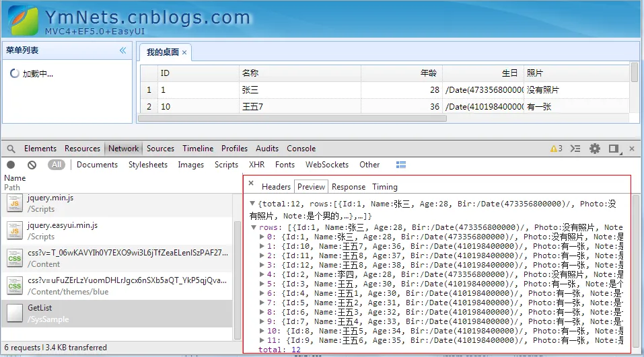Click the DevTools search magnifier icon
This screenshot has width=644, height=357.
click(x=11, y=149)
